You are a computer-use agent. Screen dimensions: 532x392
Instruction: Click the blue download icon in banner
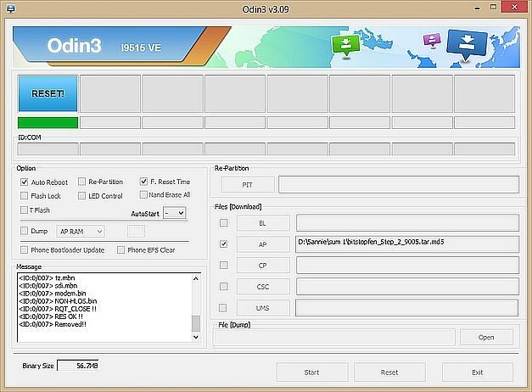click(x=467, y=44)
